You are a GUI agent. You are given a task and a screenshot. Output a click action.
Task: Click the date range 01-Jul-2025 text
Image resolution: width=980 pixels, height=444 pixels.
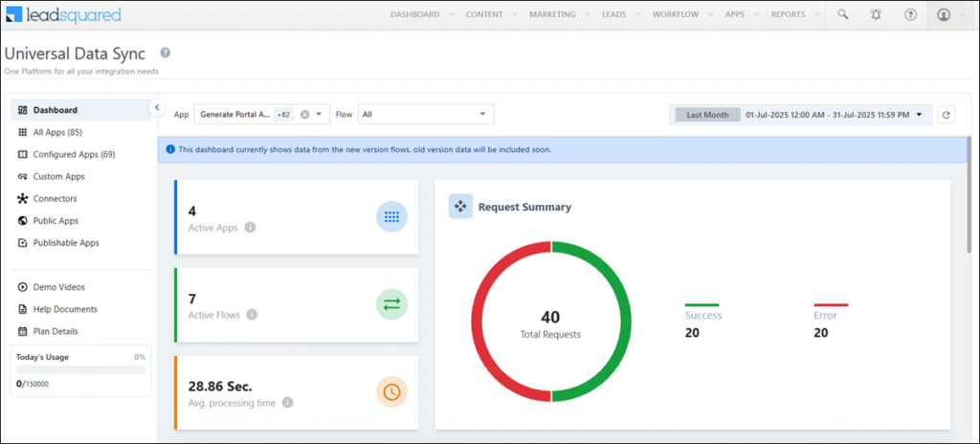(828, 115)
